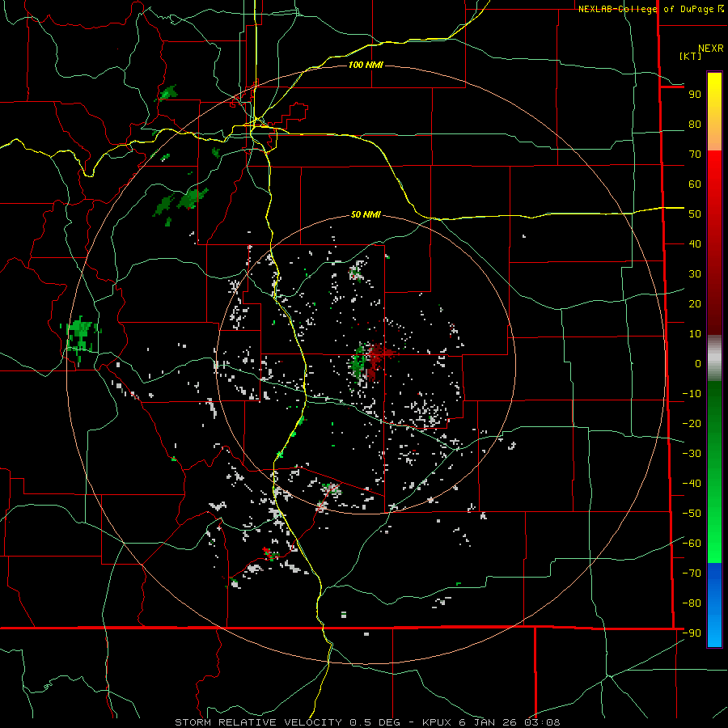This screenshot has height=728, width=728.
Task: Select the 60 value on the velocity scale
Action: pos(695,184)
